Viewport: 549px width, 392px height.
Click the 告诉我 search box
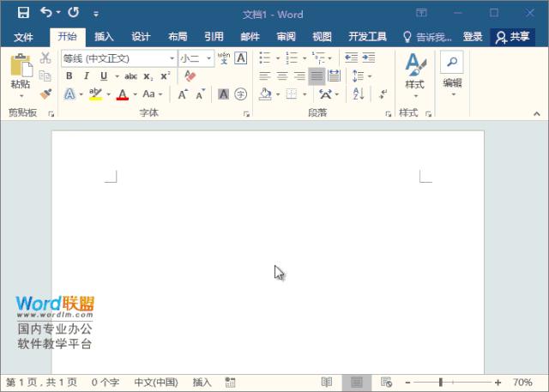click(427, 37)
